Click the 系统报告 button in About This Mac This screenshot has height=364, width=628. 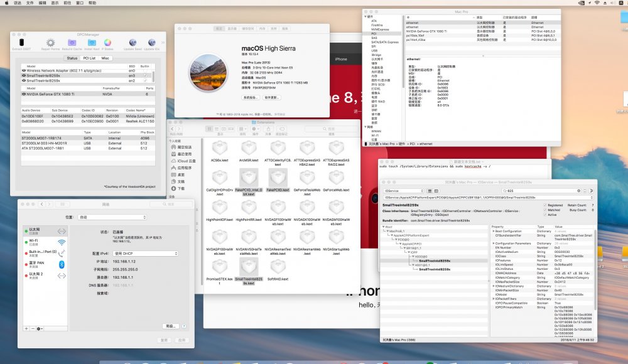[251, 97]
